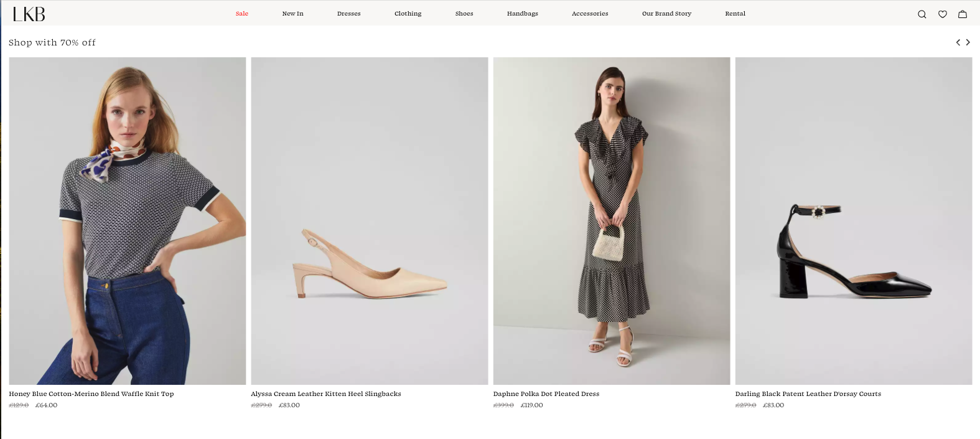Open the Rental page
This screenshot has height=439, width=980.
(x=735, y=14)
